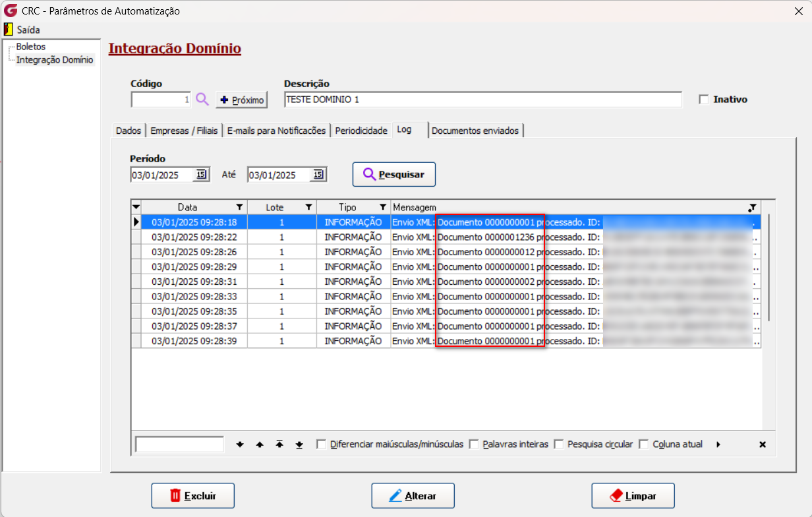Screen dimensions: 812x517
Task: Click the Próximo button
Action: pyautogui.click(x=241, y=100)
